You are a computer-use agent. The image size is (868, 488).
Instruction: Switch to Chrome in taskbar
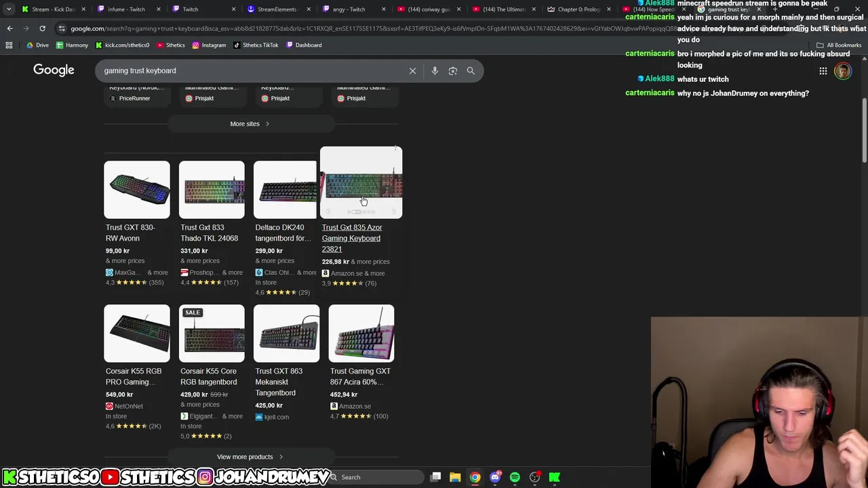pyautogui.click(x=475, y=477)
